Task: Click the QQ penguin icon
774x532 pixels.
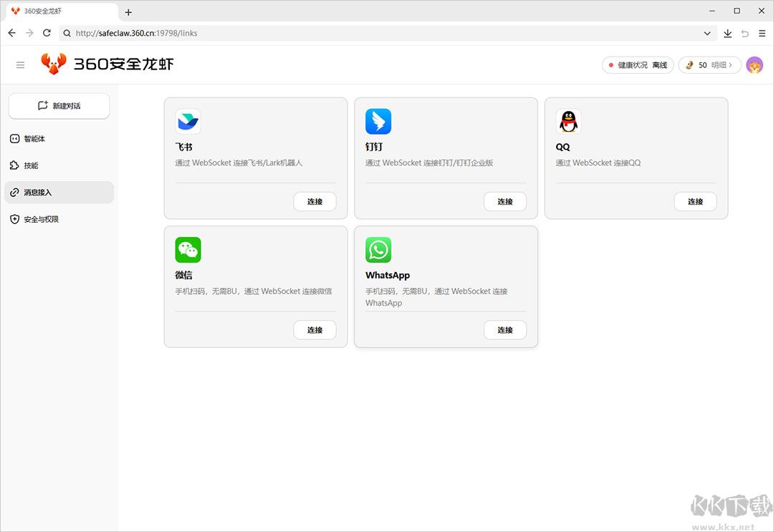Action: 568,121
